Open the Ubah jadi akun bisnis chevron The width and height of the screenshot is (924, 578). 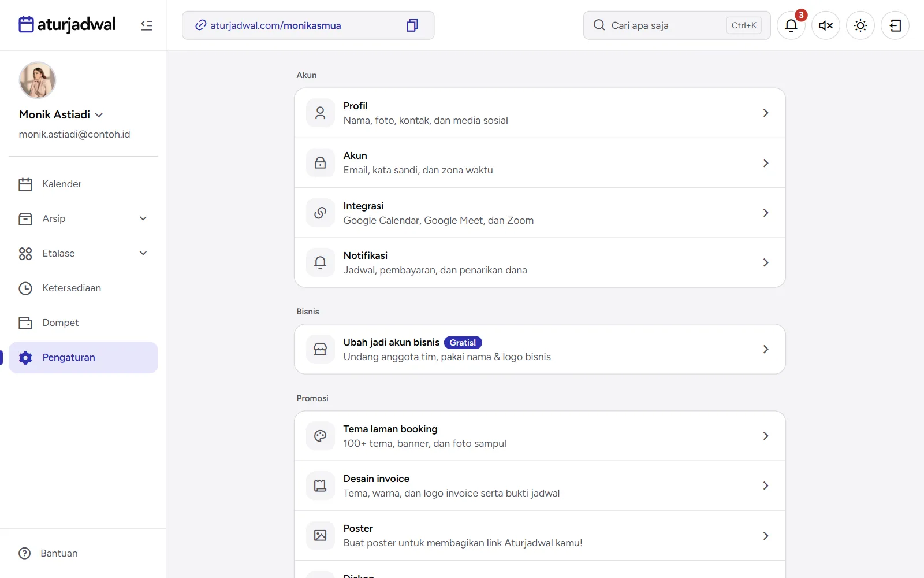pos(766,349)
